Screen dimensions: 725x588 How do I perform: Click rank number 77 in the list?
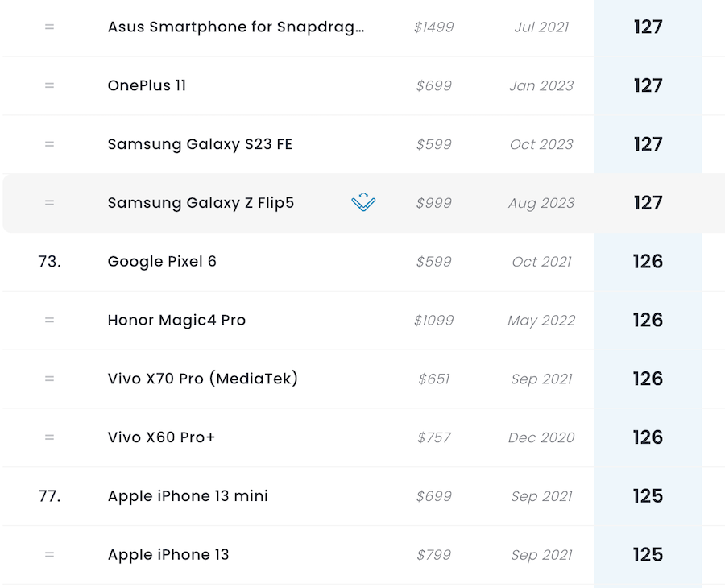click(x=49, y=496)
